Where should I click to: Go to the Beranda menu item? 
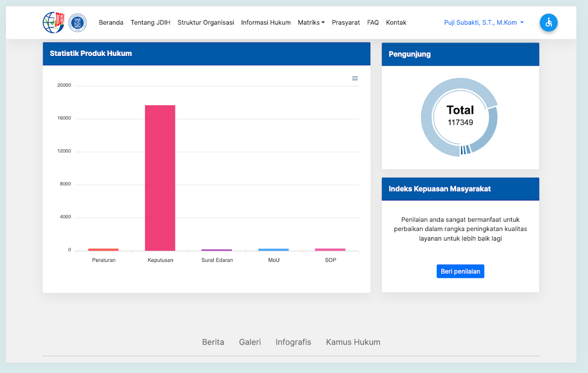[111, 22]
